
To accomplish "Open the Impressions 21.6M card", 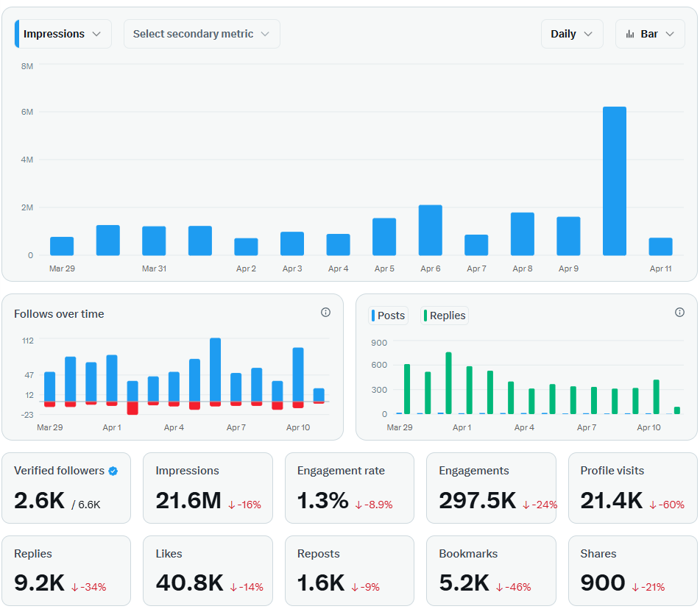I will click(x=208, y=488).
